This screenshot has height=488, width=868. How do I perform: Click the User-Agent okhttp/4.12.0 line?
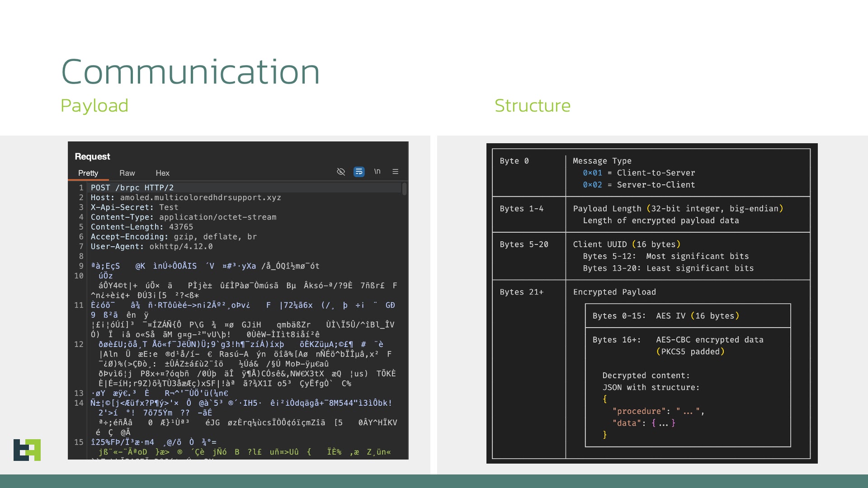(x=151, y=246)
